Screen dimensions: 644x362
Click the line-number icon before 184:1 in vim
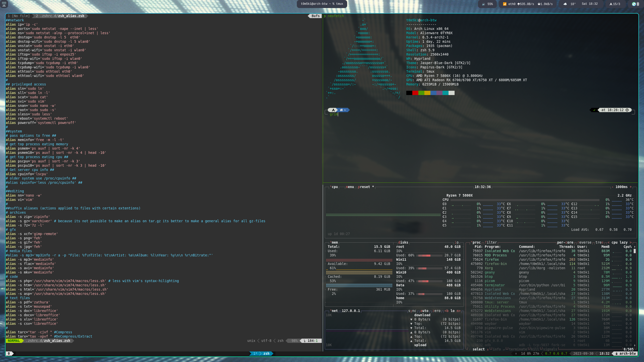[305, 341]
